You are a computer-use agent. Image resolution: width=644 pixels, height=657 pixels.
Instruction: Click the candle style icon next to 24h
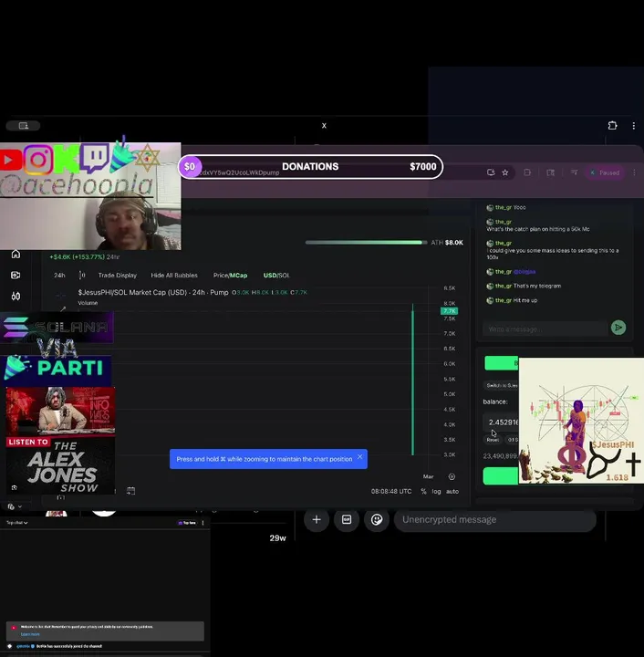[82, 276]
